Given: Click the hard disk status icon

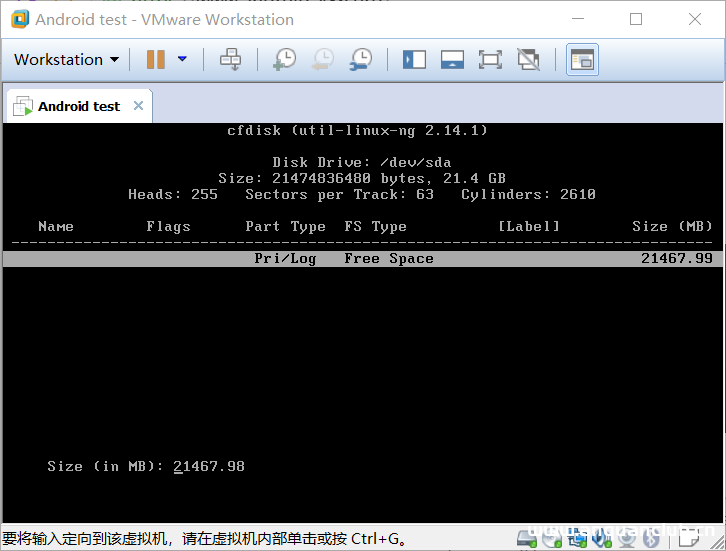Looking at the screenshot, I should coord(526,538).
